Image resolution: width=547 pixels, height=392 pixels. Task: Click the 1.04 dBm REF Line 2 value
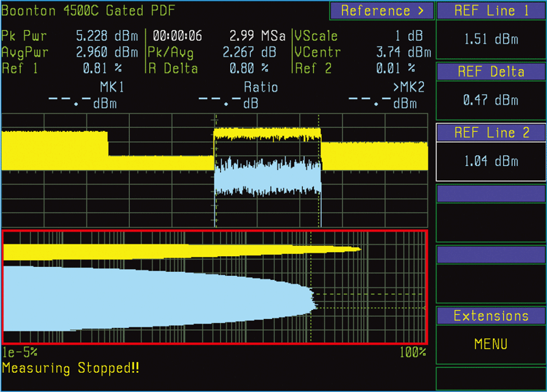coord(491,162)
